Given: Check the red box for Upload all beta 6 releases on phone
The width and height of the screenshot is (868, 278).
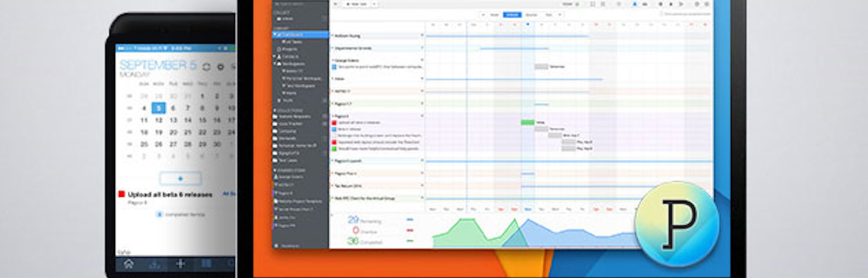Looking at the screenshot, I should click(x=122, y=194).
